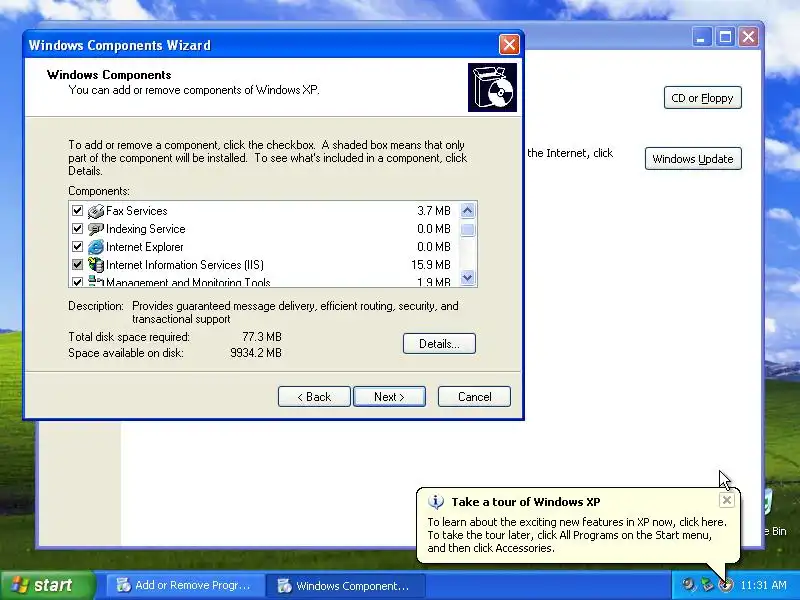This screenshot has width=800, height=600.
Task: Uncheck the Internet Explorer checkbox
Action: tap(78, 247)
